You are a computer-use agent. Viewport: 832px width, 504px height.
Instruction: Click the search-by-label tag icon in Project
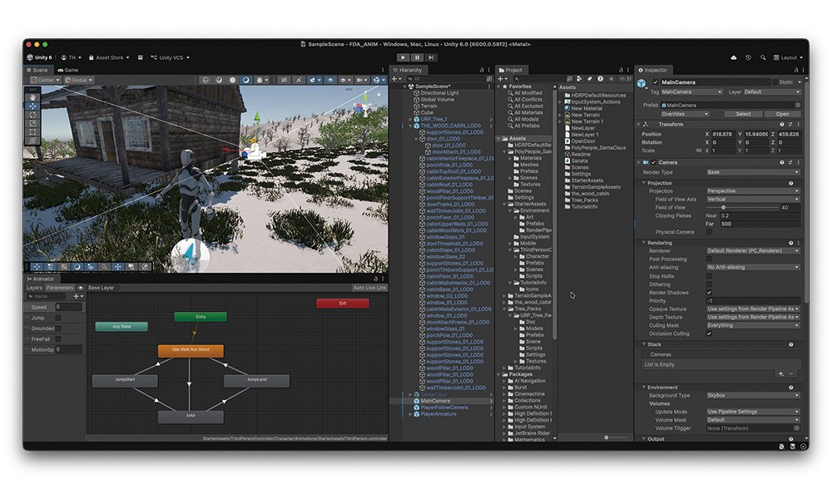[x=590, y=78]
